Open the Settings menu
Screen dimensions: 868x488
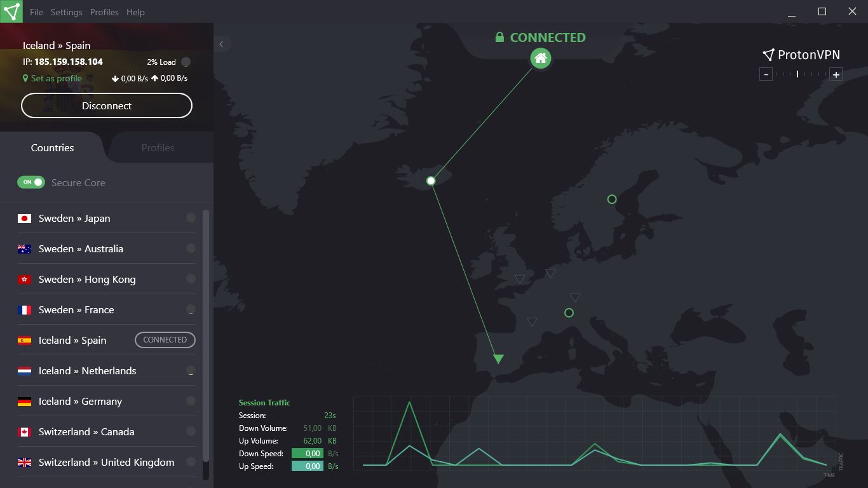(66, 11)
